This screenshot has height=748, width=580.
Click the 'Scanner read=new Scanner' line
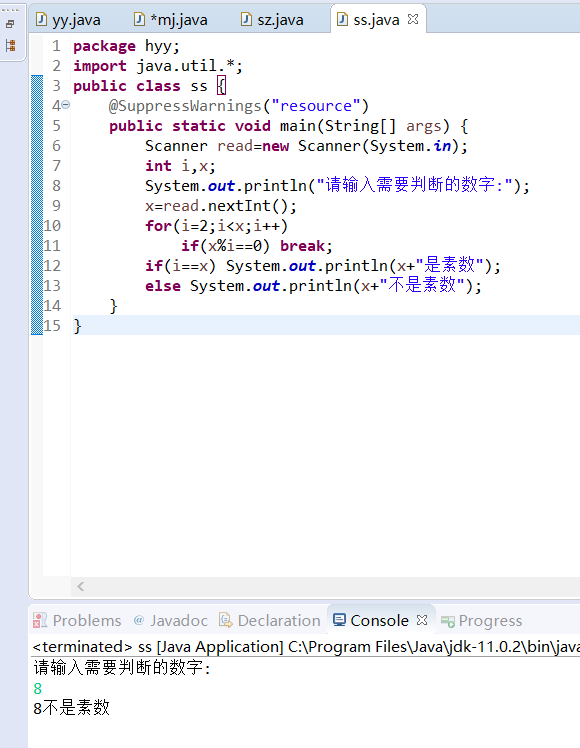(x=306, y=146)
